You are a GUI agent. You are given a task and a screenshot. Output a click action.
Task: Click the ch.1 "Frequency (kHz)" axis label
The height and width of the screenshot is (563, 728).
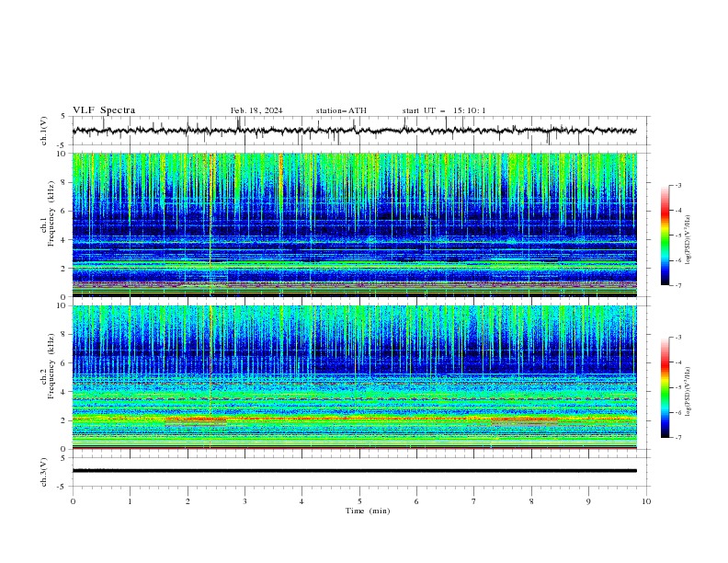[51, 213]
